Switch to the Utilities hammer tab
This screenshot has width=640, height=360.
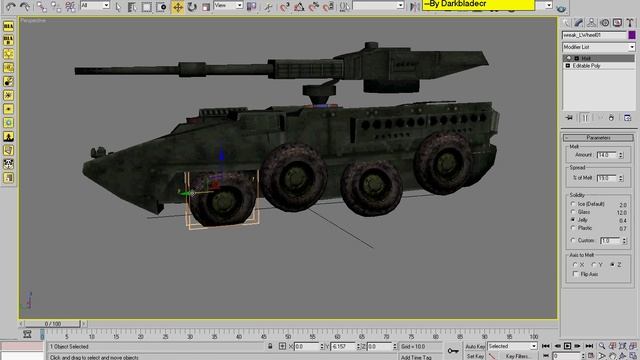(630, 23)
